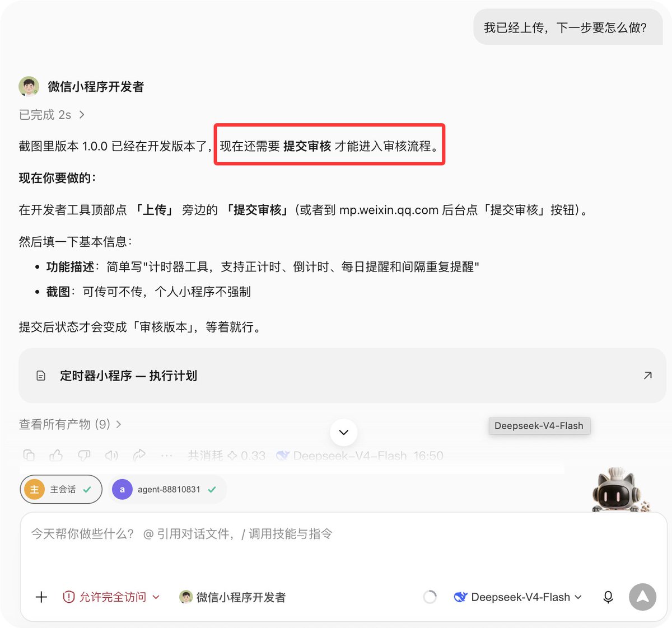Viewport: 672px width, 628px height.
Task: Share the reply with arrow icon
Action: [x=139, y=456]
